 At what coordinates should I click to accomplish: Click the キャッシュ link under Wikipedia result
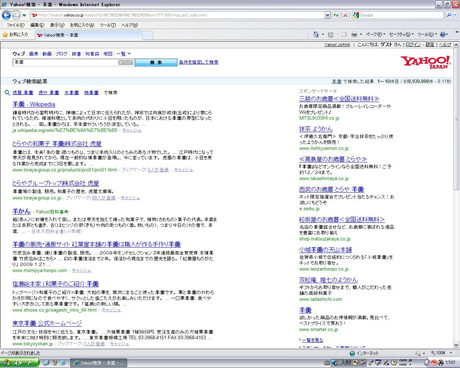tap(132, 130)
